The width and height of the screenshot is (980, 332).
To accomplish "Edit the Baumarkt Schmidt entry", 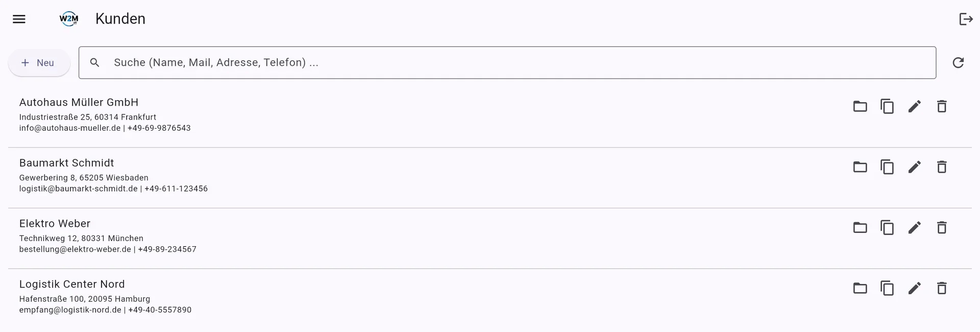I will (915, 167).
